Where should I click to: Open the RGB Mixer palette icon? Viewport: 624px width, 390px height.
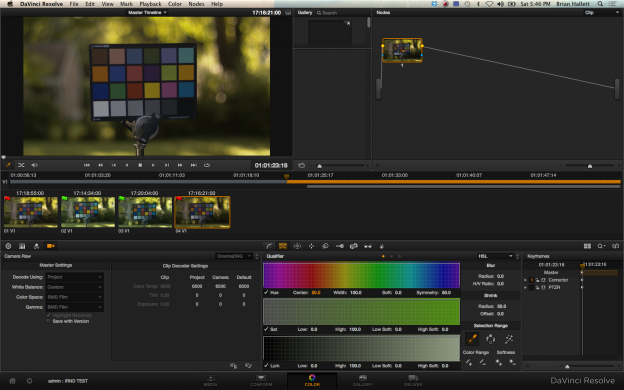(36, 246)
